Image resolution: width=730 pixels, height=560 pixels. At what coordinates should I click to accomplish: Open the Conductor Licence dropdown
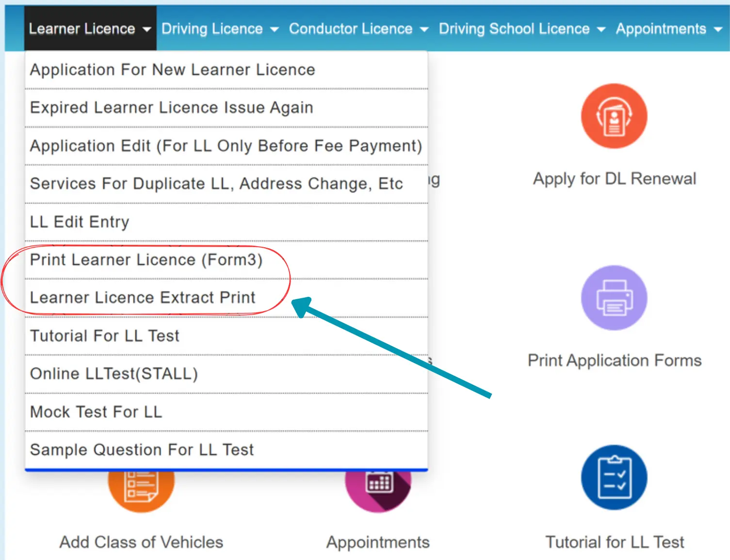point(358,29)
